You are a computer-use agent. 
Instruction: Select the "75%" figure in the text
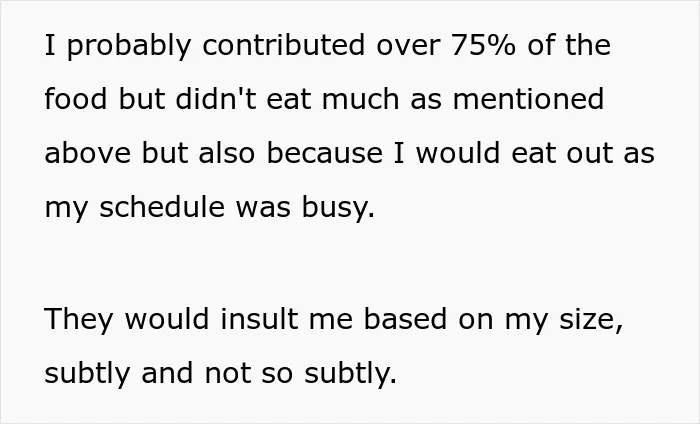[483, 46]
